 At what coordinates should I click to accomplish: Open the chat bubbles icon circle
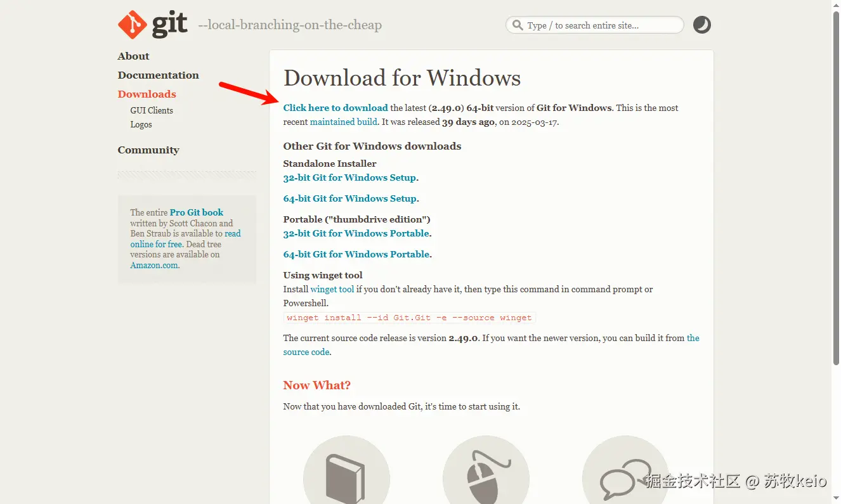[x=625, y=470]
